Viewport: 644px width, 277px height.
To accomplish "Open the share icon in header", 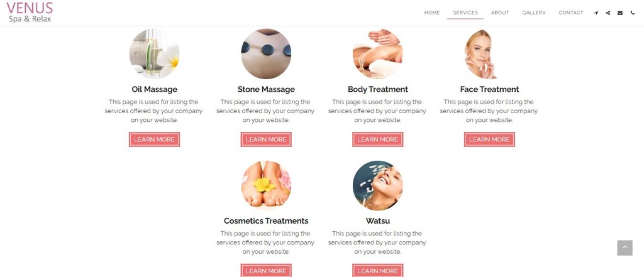I will coord(608,13).
